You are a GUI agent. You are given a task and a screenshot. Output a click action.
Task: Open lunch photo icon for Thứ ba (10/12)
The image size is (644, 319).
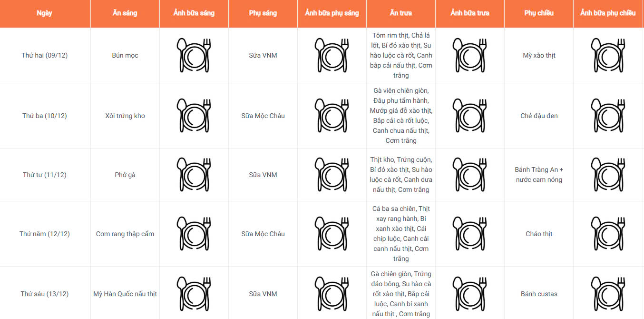470,116
